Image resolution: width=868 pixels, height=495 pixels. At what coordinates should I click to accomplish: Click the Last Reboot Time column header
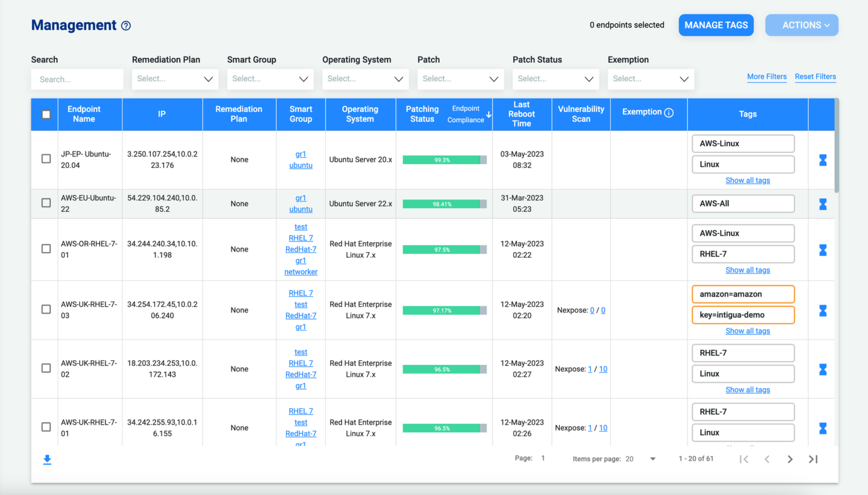point(521,114)
